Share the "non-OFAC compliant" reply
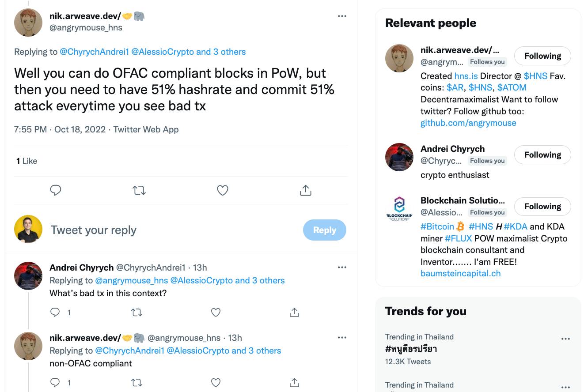 pos(294,382)
